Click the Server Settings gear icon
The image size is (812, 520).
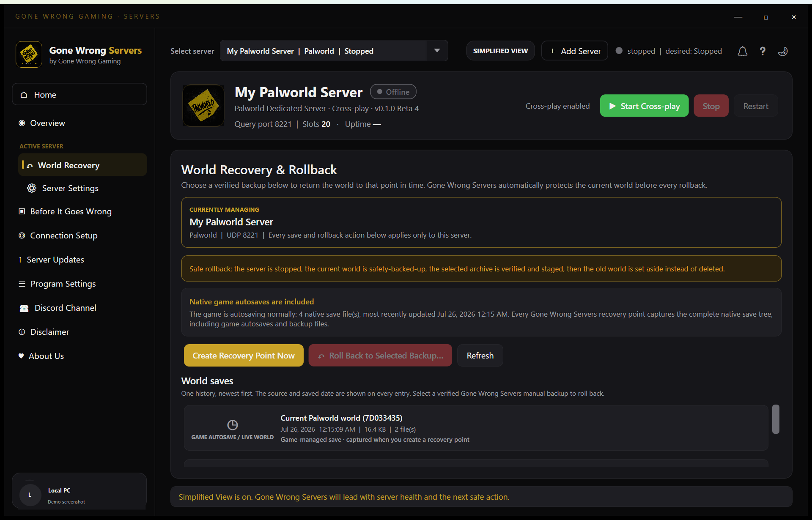tap(31, 188)
